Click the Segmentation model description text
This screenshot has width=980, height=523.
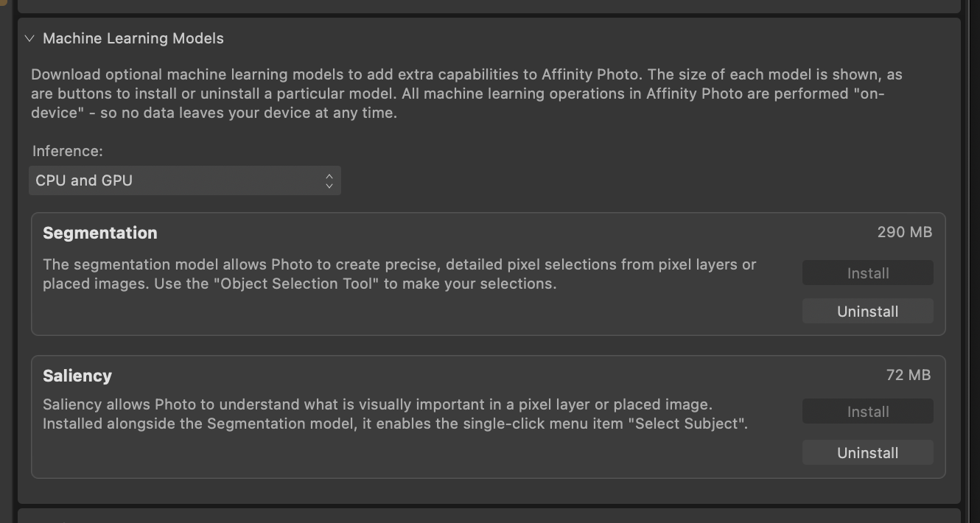click(399, 274)
